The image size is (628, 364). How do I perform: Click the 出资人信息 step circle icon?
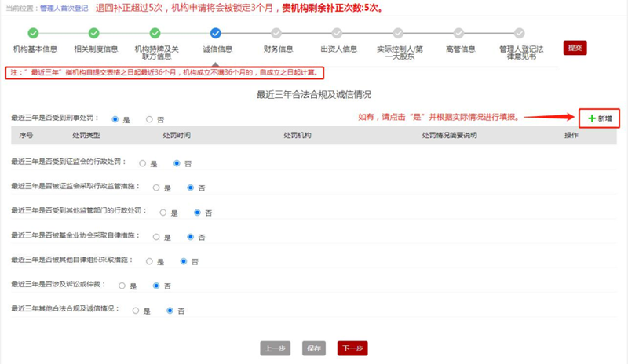(x=337, y=33)
